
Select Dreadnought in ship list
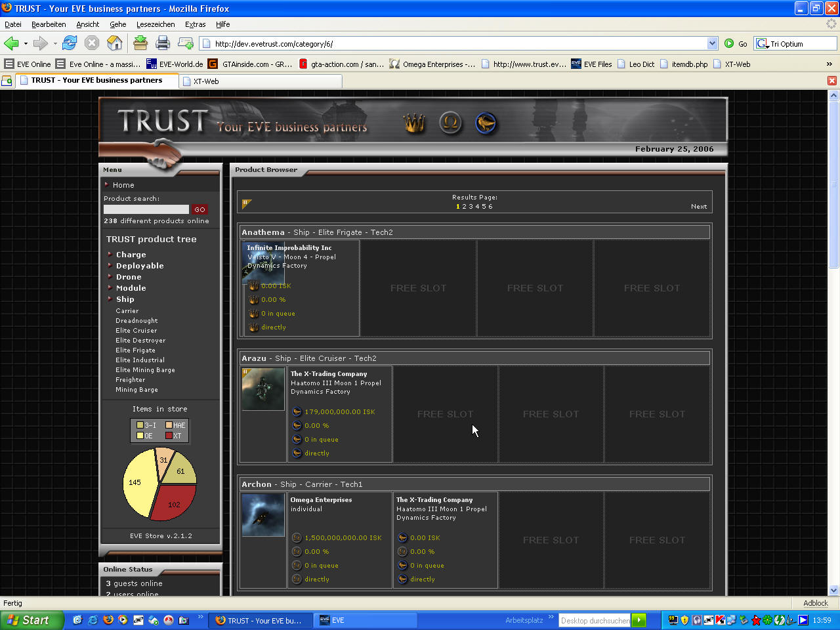(x=136, y=321)
